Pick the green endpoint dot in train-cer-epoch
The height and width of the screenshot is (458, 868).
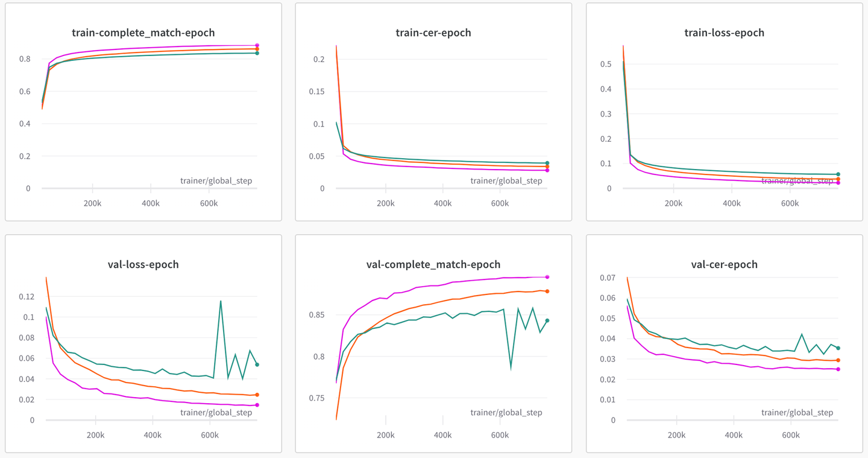click(x=547, y=163)
